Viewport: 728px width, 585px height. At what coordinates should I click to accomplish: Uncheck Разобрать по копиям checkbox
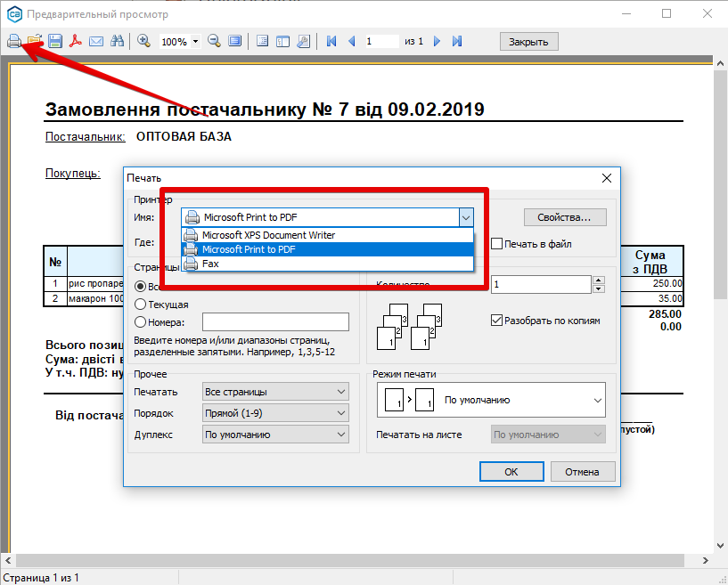click(x=497, y=321)
